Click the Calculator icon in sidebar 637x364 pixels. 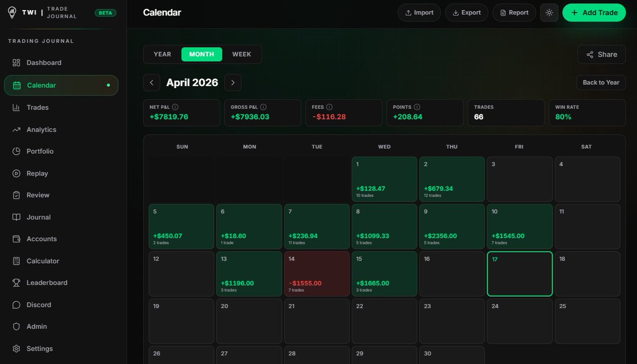point(16,261)
